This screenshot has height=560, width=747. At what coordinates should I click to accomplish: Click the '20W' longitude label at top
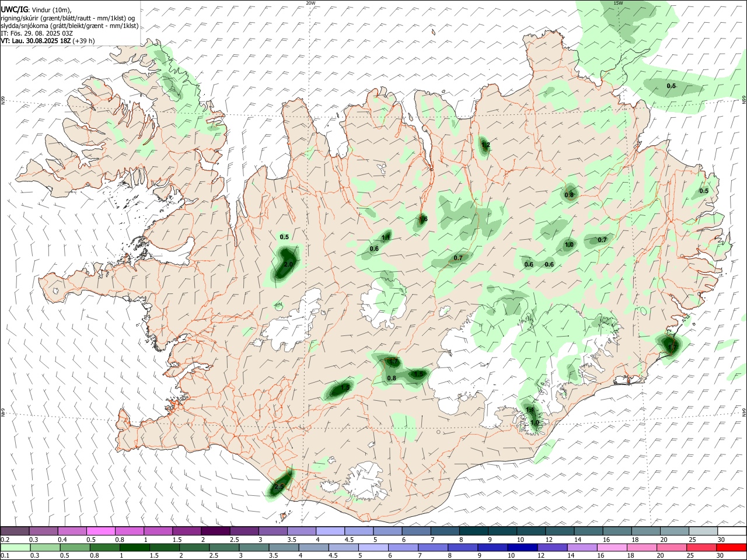pos(310,3)
